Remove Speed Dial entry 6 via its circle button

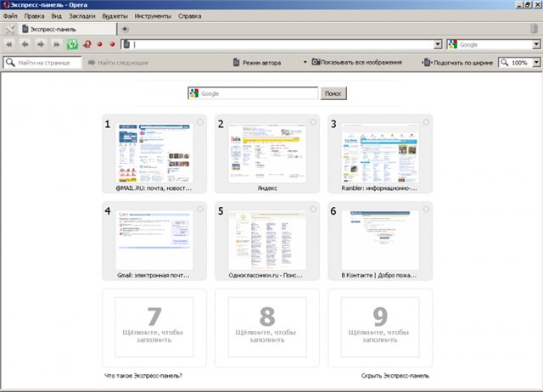click(x=426, y=210)
